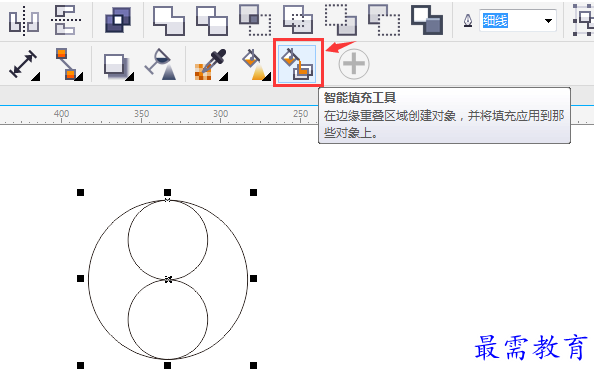Weld the selected objects together

(169, 21)
